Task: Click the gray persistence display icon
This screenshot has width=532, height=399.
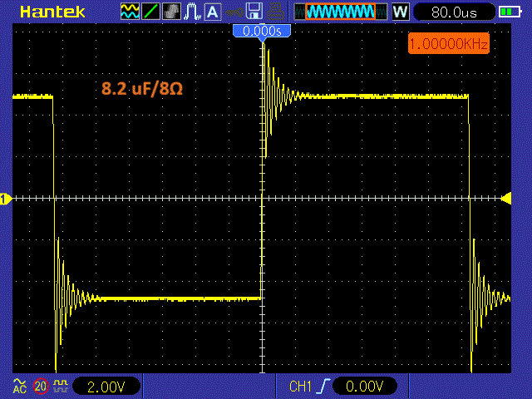Action: click(172, 12)
